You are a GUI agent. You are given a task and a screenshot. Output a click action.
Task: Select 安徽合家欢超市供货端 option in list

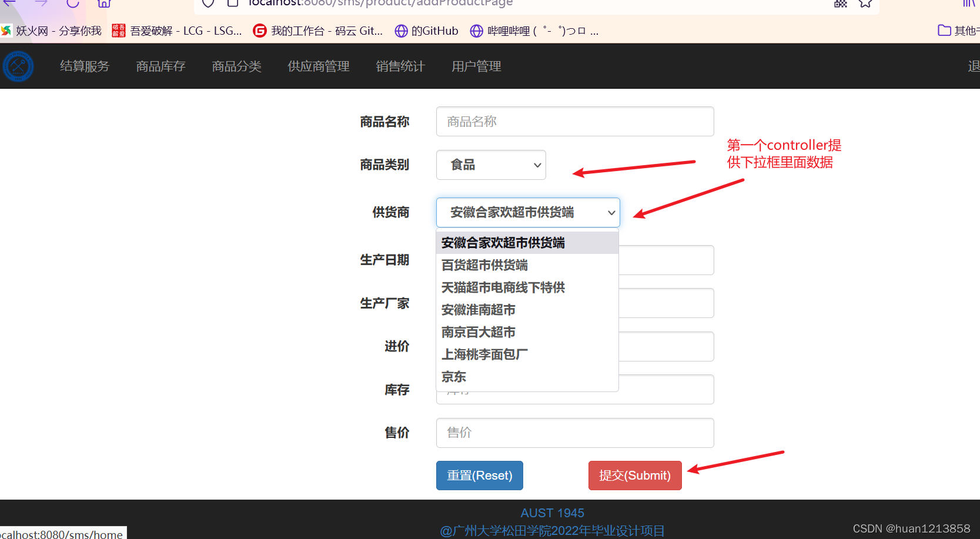pyautogui.click(x=527, y=243)
